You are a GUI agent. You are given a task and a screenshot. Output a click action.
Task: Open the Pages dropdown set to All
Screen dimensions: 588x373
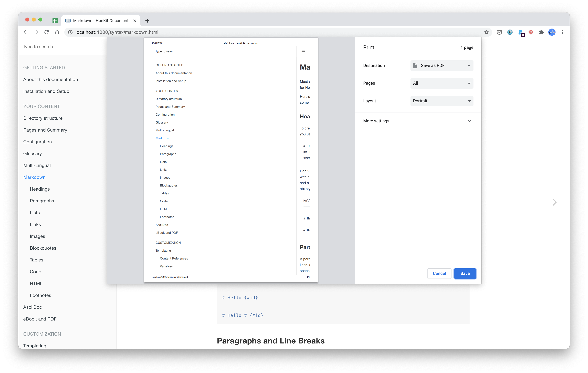point(441,83)
